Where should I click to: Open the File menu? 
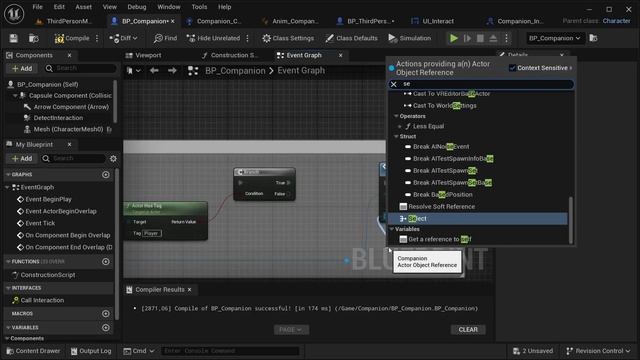tap(38, 7)
